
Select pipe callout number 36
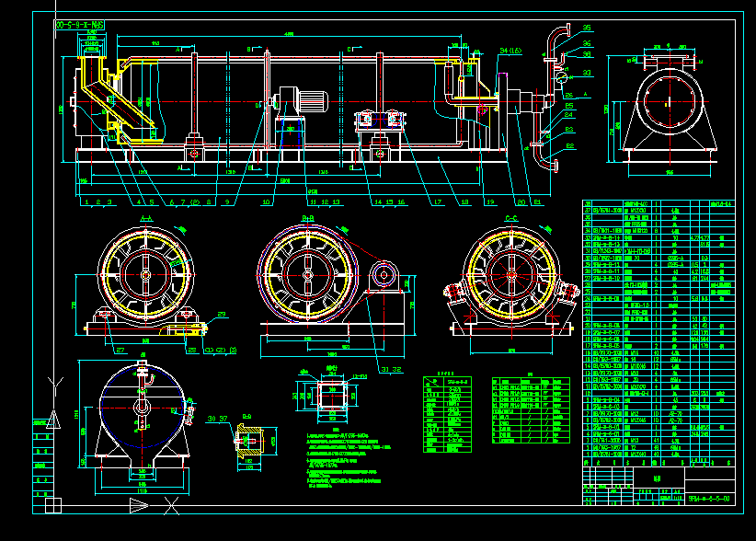(x=587, y=43)
